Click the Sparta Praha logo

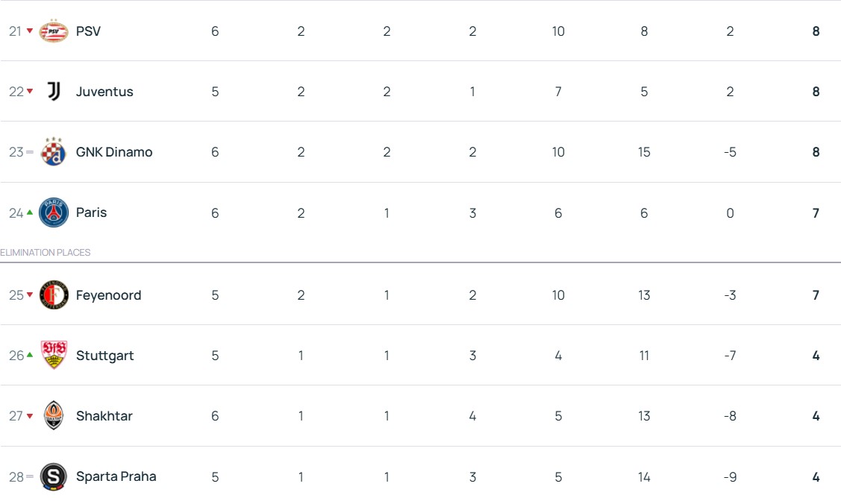point(54,476)
